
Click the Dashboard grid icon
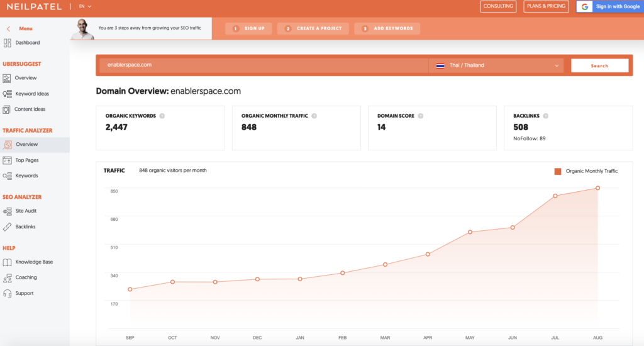click(x=7, y=43)
